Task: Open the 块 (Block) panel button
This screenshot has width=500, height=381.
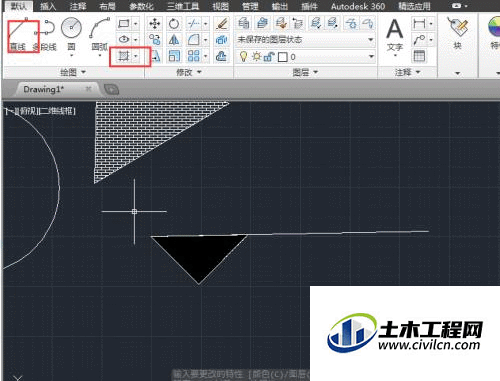Action: 458,33
